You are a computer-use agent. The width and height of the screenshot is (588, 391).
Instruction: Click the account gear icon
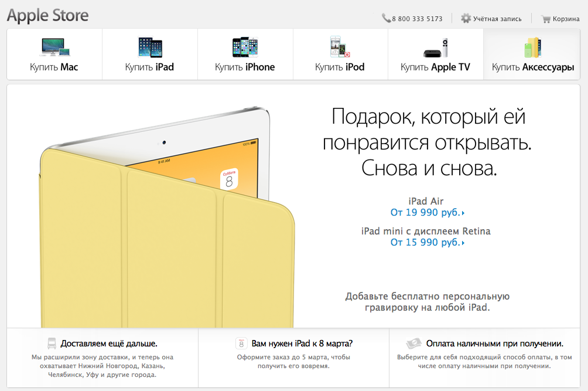(x=466, y=18)
